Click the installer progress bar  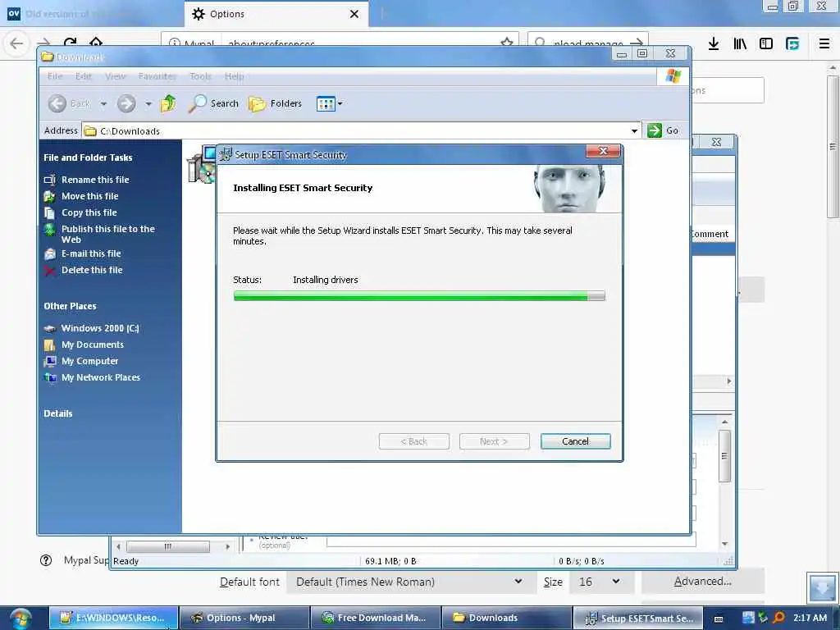[x=419, y=295]
